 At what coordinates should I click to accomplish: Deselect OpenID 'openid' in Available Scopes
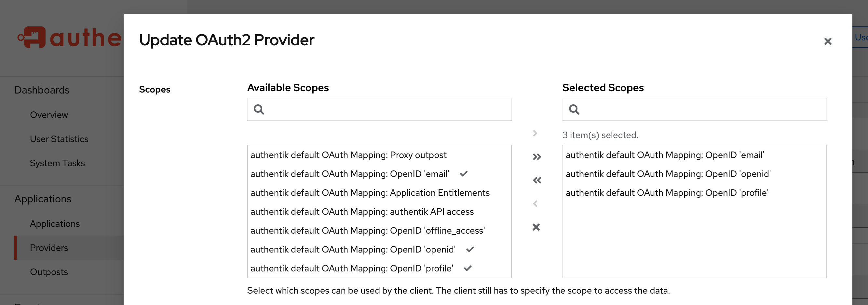click(x=353, y=249)
